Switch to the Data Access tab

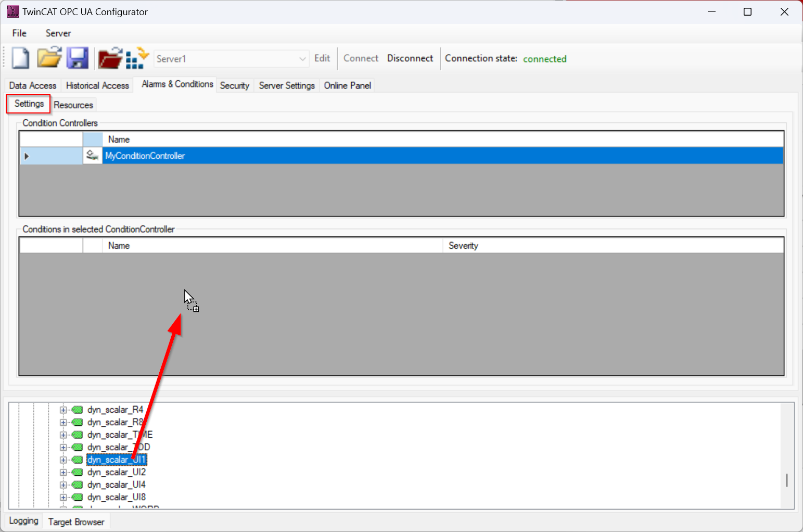click(33, 85)
